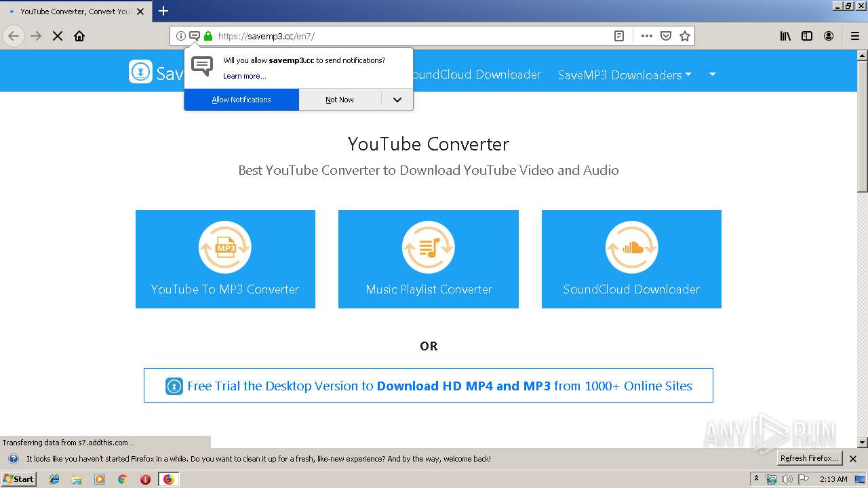Open Opera from taskbar

(145, 479)
